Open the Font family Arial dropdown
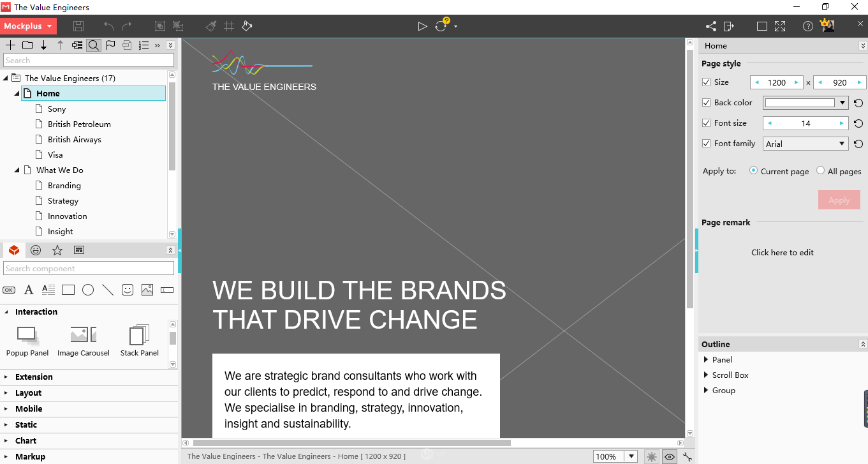Viewport: 868px width, 464px height. point(806,144)
